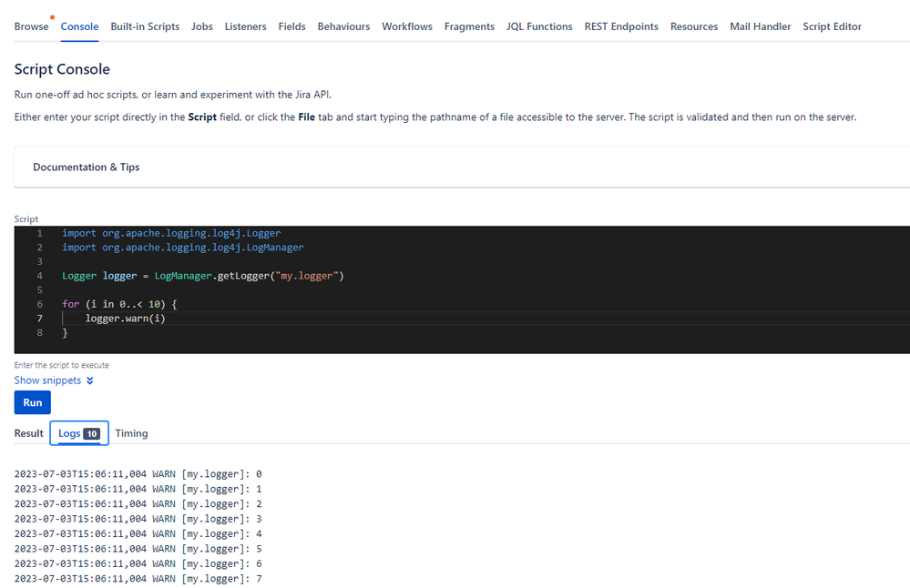Open the Timing tab

tap(132, 433)
